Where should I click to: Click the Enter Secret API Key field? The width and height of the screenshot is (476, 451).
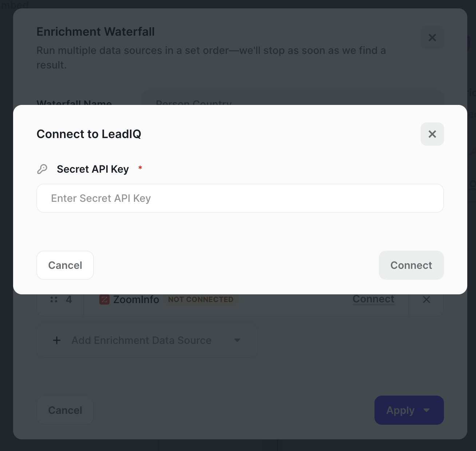(x=240, y=198)
